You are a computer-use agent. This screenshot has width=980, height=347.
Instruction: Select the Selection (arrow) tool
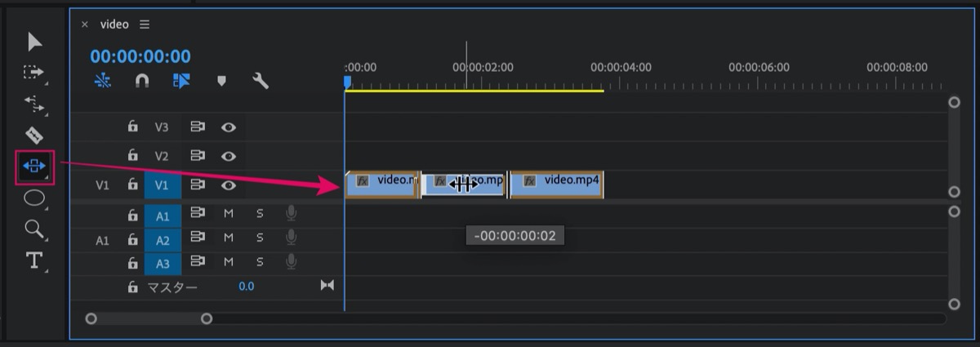(x=34, y=42)
